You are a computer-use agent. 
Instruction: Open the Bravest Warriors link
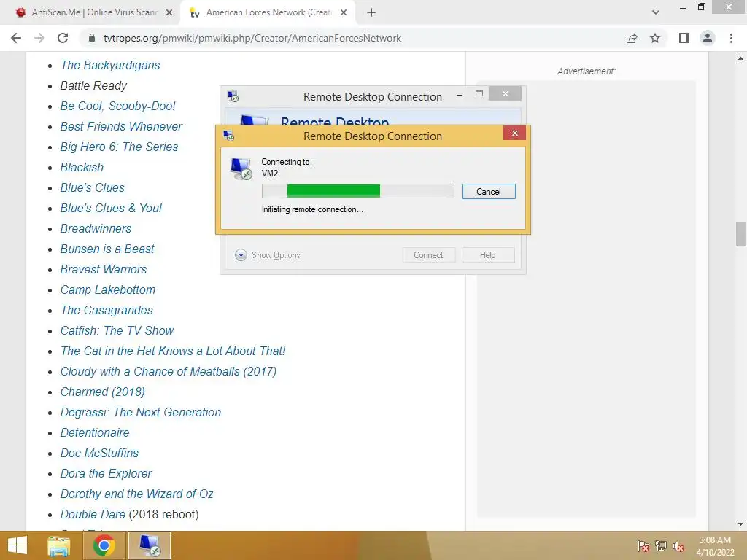click(104, 270)
